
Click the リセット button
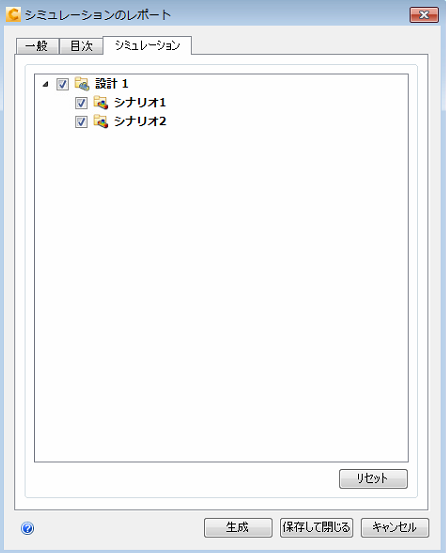[x=373, y=479]
